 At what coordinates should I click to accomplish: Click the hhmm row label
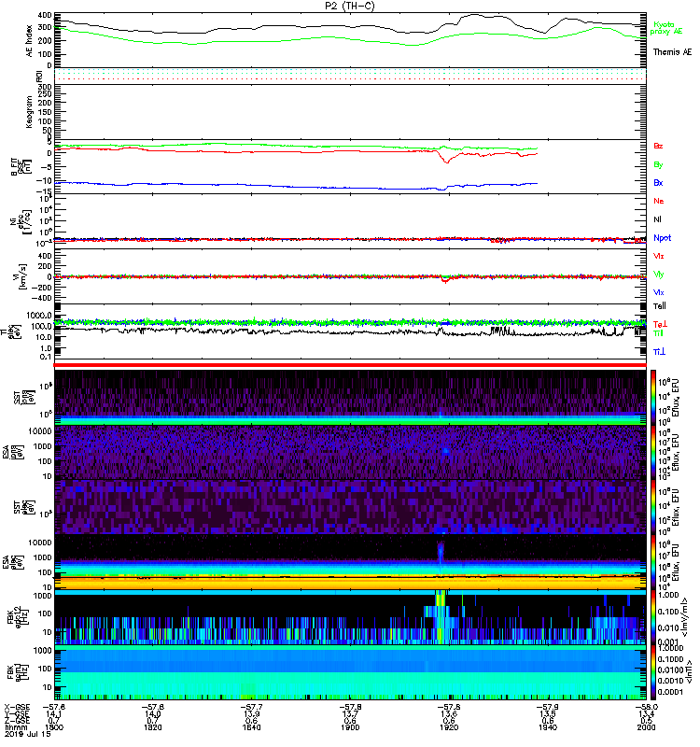point(16,727)
